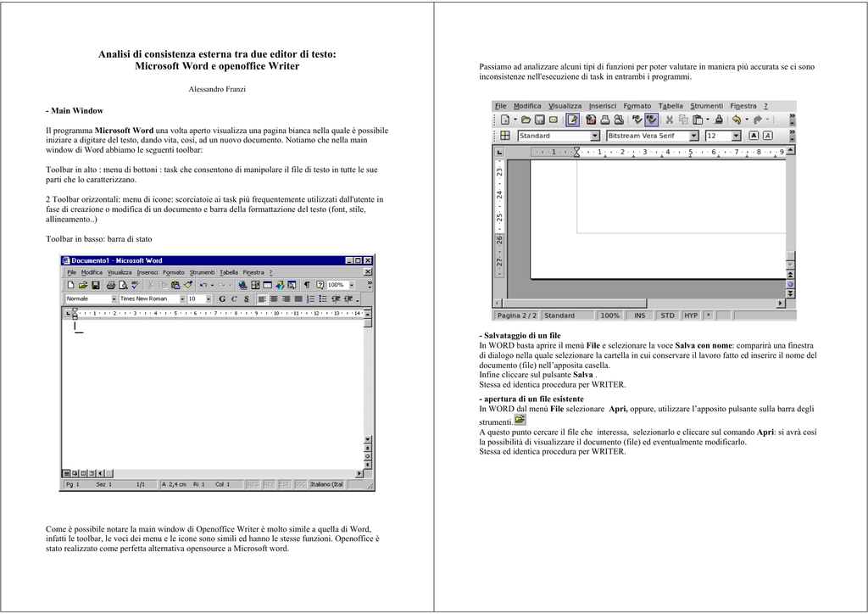Click the Save icon in Writer toolbar
This screenshot has width=868, height=614.
pos(540,120)
